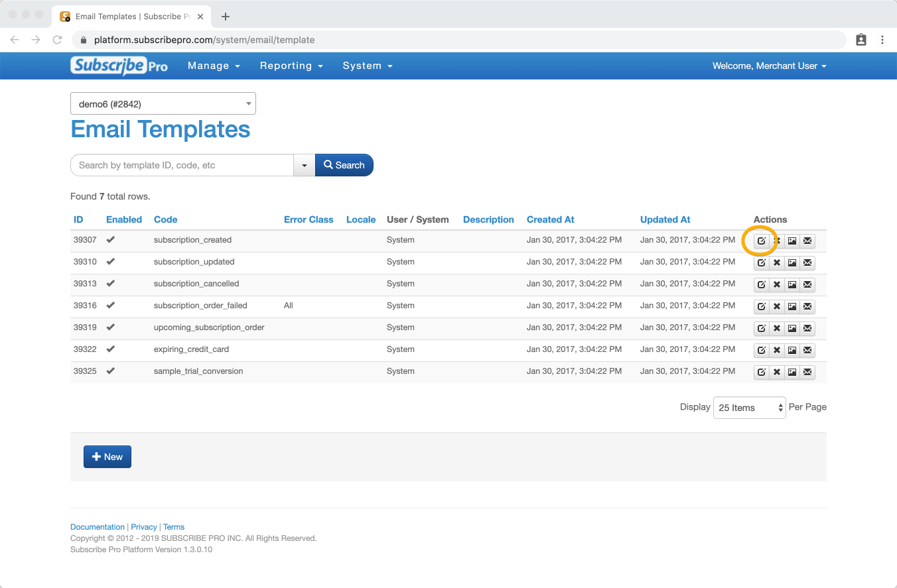Create a New email template
The height and width of the screenshot is (588, 897).
(x=107, y=457)
